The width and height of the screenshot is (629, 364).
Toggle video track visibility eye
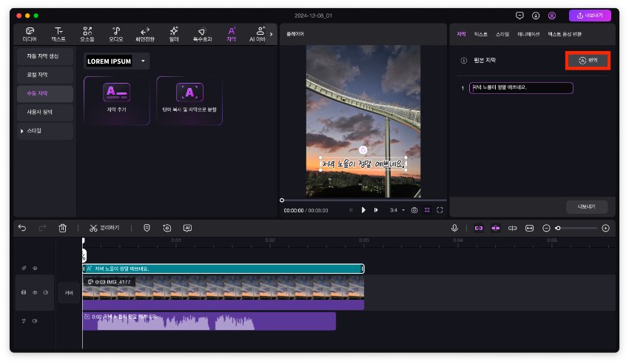[35, 293]
